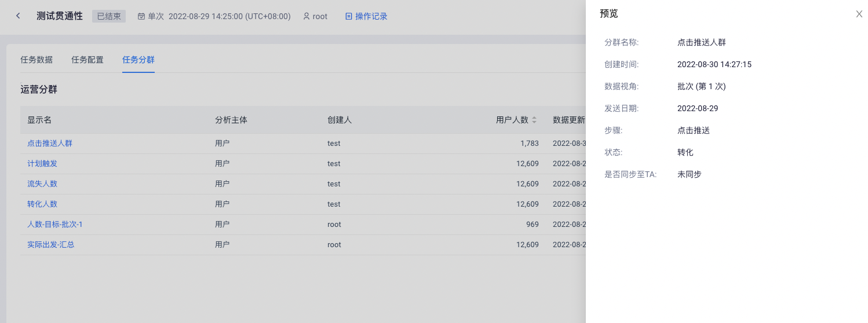
Task: Select the 任务分群 tab
Action: pos(138,60)
